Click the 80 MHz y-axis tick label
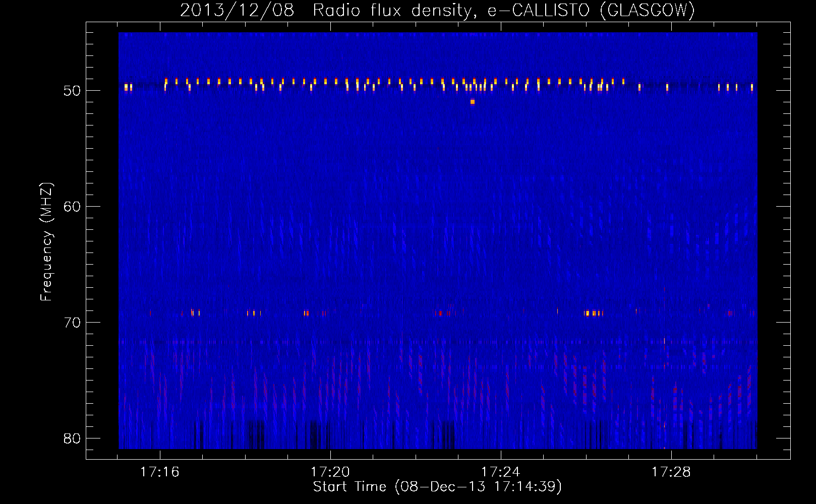Image resolution: width=816 pixels, height=504 pixels. click(x=72, y=438)
